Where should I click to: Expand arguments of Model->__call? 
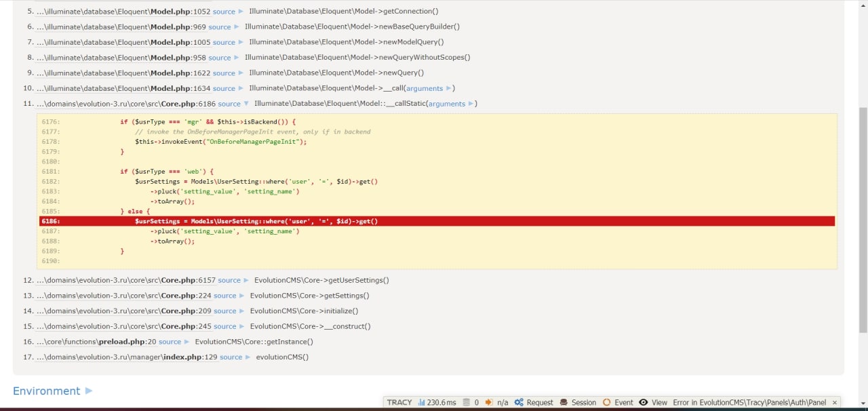(x=429, y=88)
